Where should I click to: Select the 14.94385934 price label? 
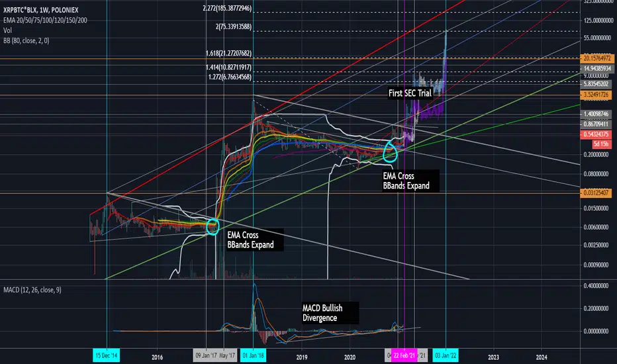point(597,68)
